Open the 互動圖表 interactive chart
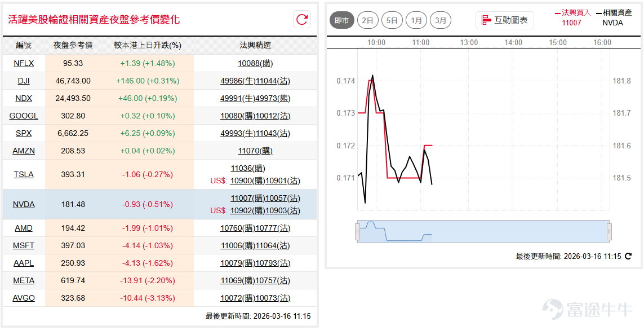 tap(505, 20)
